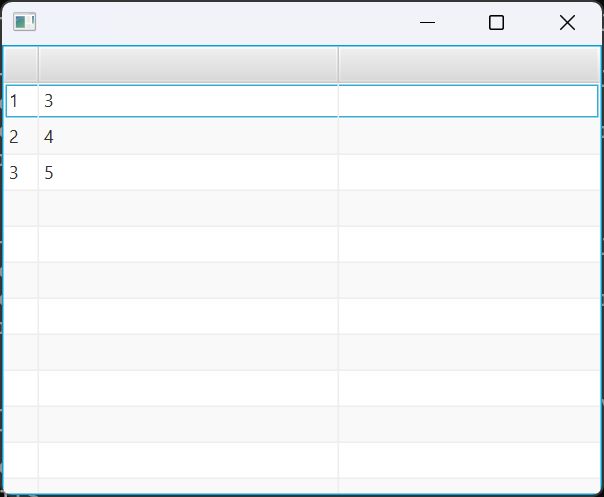Screen dimensions: 604x497
Task: Click the wide middle column header
Action: point(188,65)
